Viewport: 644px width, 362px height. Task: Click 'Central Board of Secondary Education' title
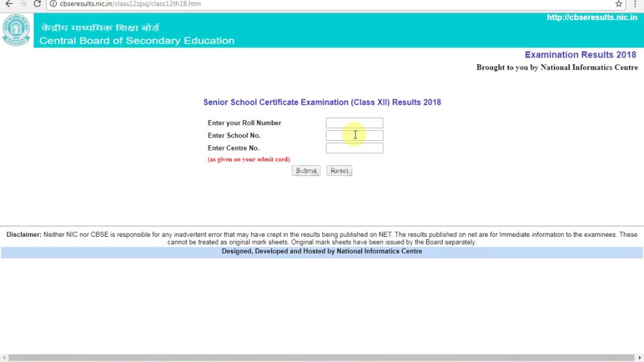point(137,41)
